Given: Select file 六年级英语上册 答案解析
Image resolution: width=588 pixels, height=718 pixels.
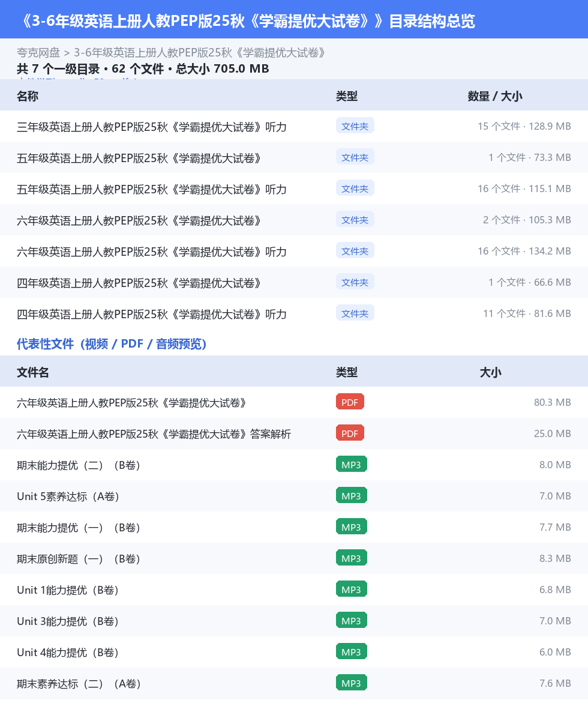Looking at the screenshot, I should tap(154, 434).
